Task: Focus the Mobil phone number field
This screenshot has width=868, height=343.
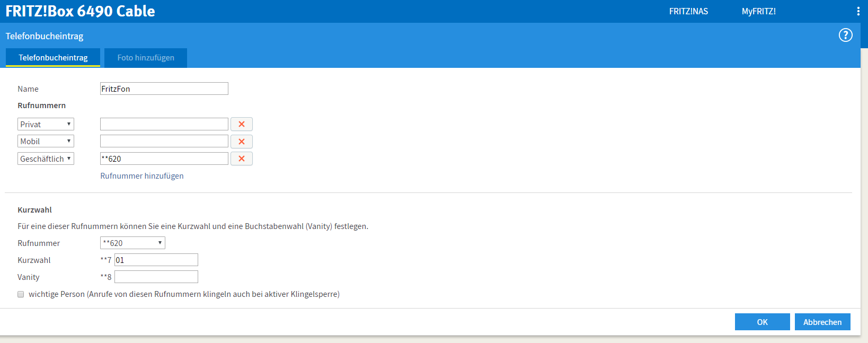Action: (x=164, y=141)
